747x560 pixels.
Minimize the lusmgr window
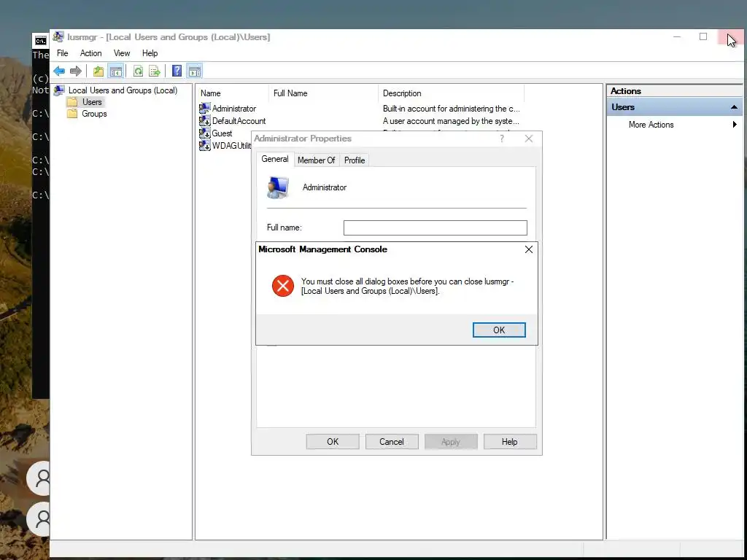676,36
